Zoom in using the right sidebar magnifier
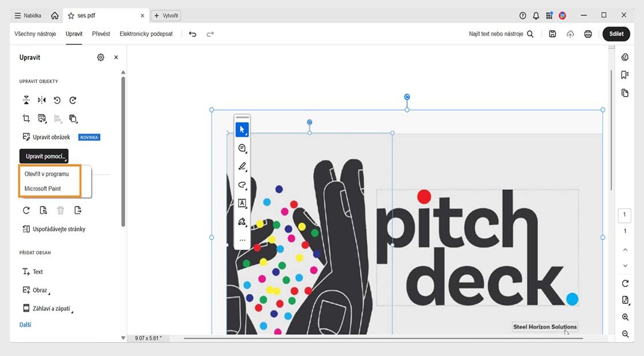 (625, 317)
